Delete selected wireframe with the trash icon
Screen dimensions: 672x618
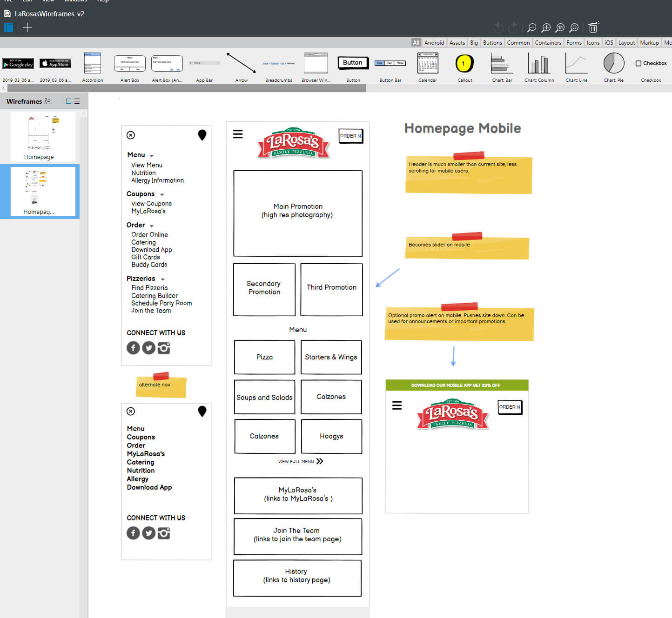coord(593,27)
